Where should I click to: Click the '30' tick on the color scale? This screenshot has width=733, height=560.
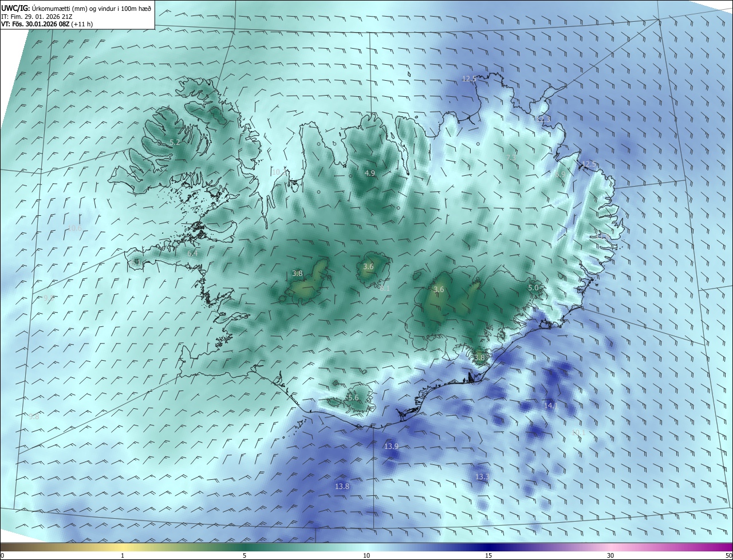click(x=610, y=556)
